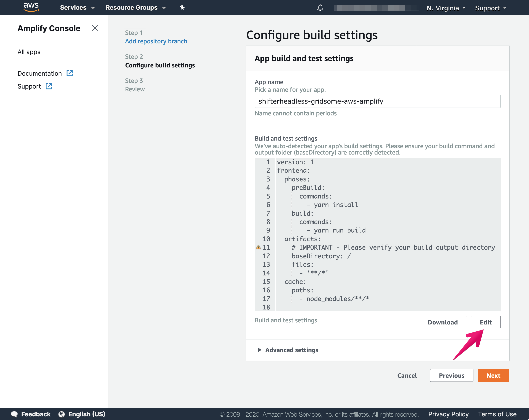
Task: Select English (US) language option
Action: 87,414
